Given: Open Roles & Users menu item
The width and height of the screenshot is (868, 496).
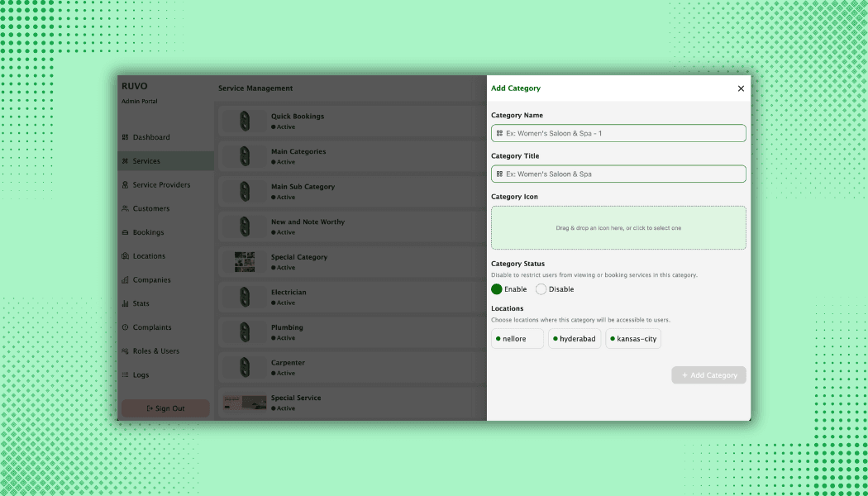Looking at the screenshot, I should (x=155, y=351).
